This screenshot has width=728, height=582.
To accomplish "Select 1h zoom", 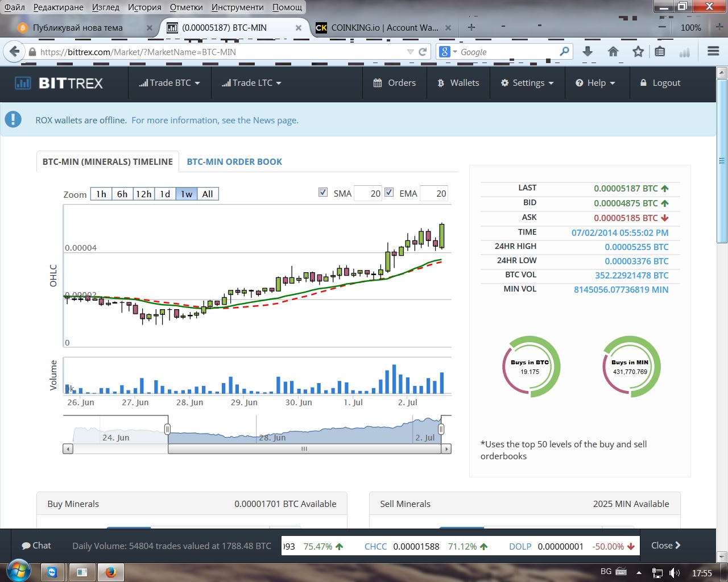I will coord(101,194).
